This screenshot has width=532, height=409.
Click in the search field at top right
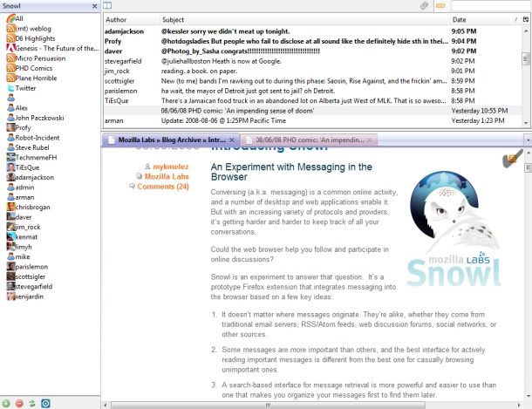(490, 5)
